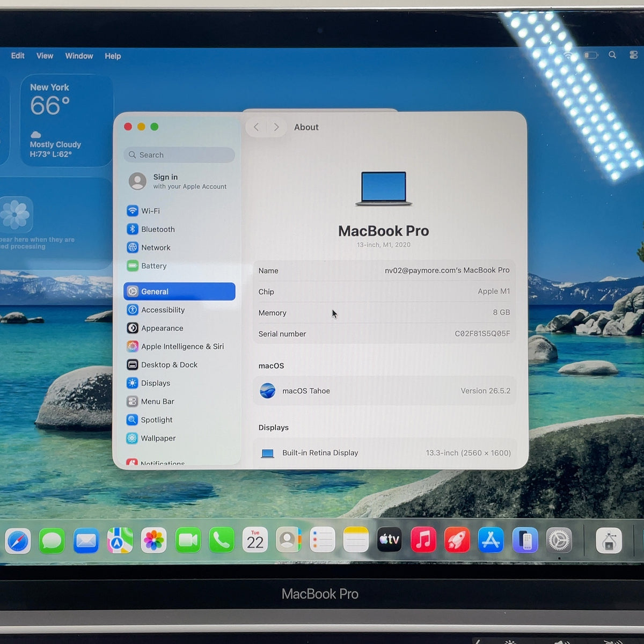Open Reminders from the Dock

coord(323,540)
